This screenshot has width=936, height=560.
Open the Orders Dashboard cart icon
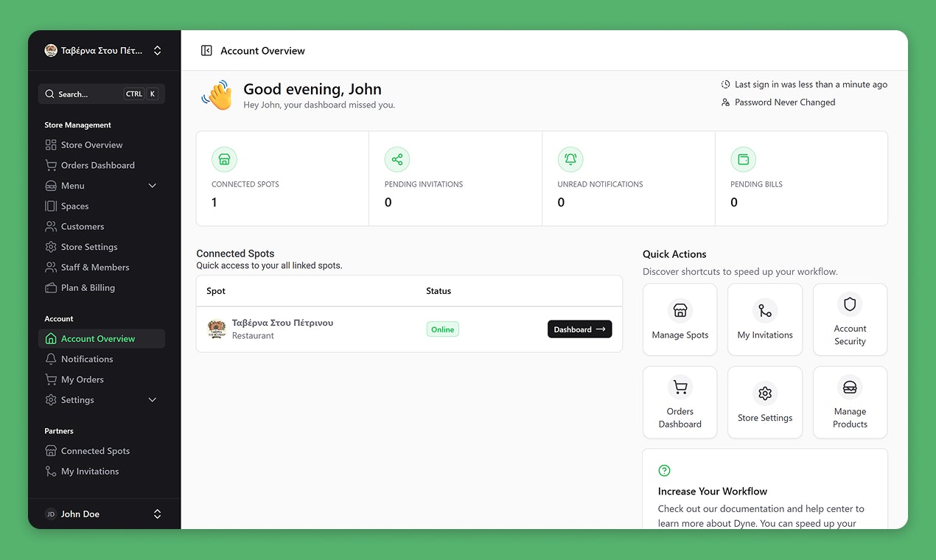coord(49,165)
